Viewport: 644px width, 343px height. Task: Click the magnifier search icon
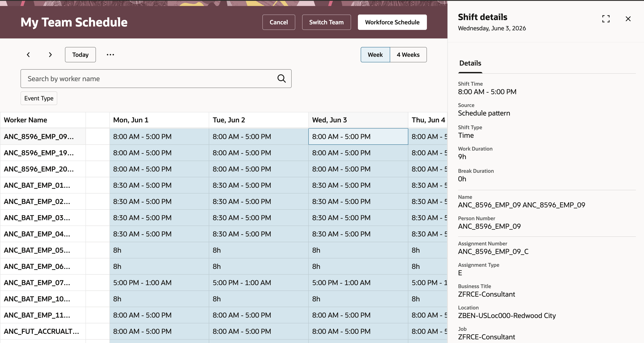281,78
